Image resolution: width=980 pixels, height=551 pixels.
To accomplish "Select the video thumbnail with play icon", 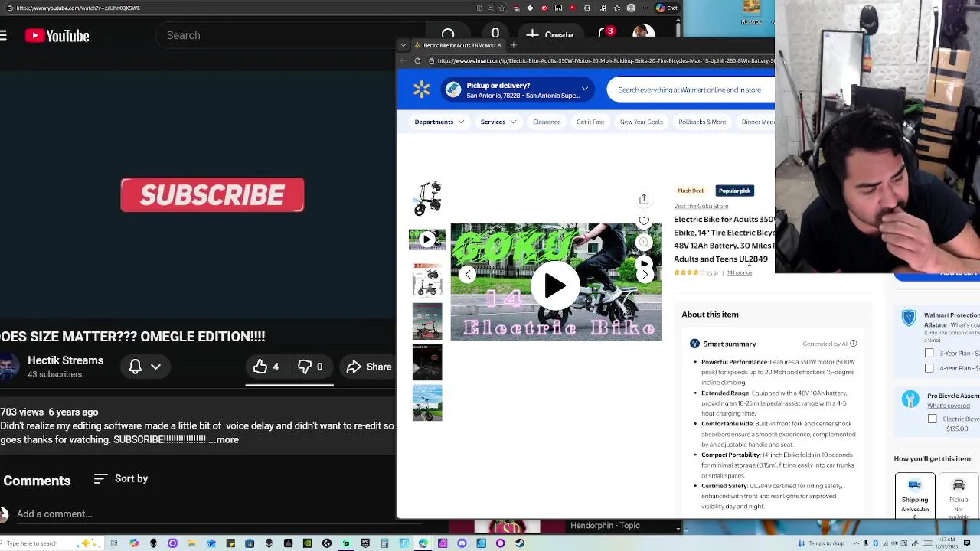I will (427, 240).
